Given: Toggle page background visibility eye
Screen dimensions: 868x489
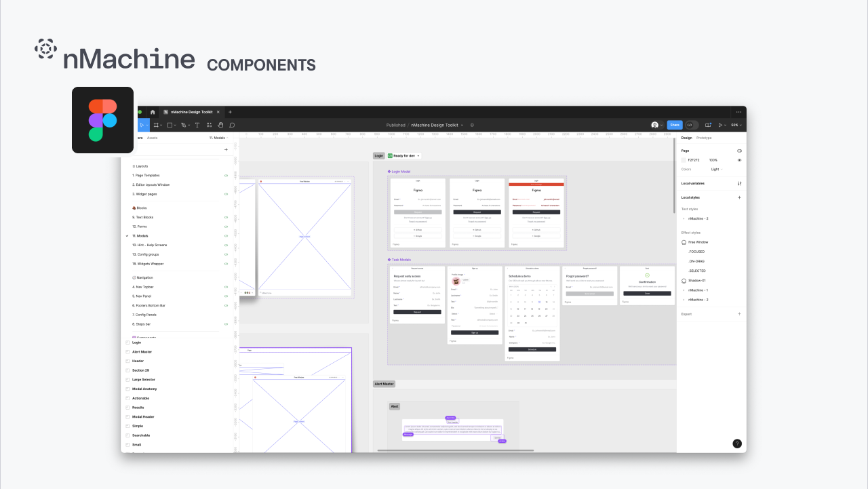Looking at the screenshot, I should pos(739,160).
